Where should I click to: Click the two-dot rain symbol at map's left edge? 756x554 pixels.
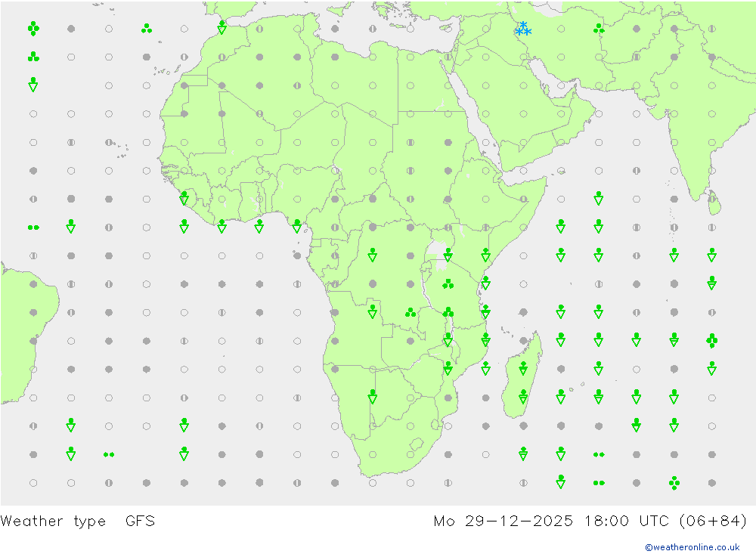[33, 227]
